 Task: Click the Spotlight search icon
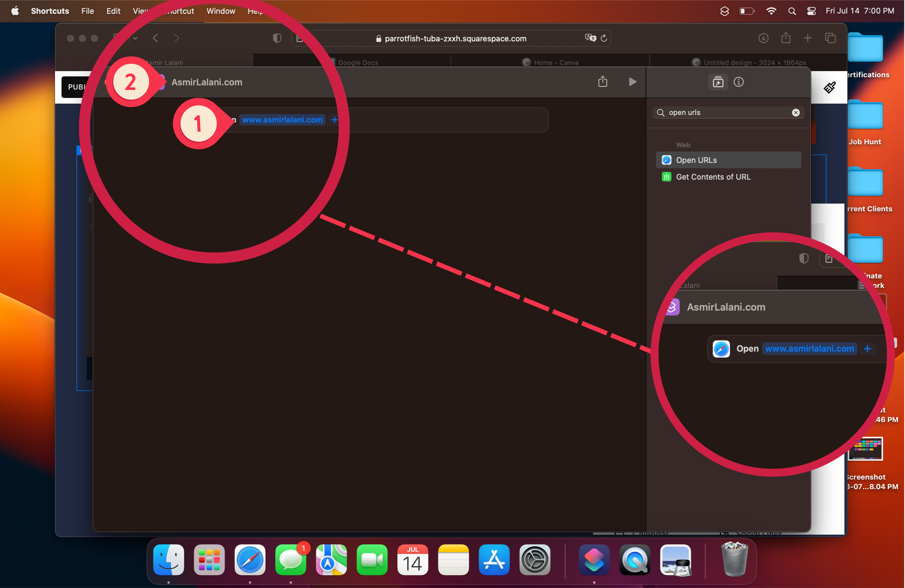click(x=792, y=11)
